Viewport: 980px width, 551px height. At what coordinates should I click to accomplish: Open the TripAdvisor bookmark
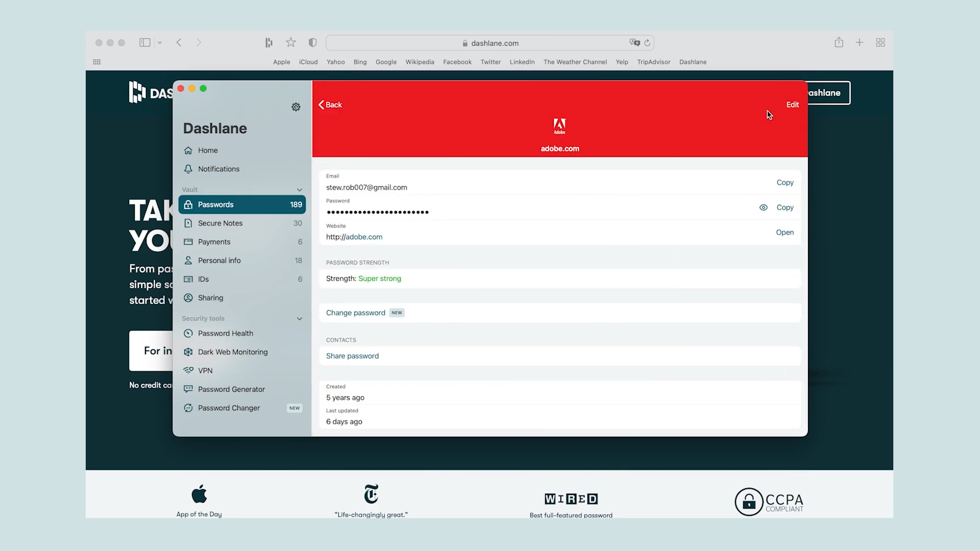(x=653, y=62)
